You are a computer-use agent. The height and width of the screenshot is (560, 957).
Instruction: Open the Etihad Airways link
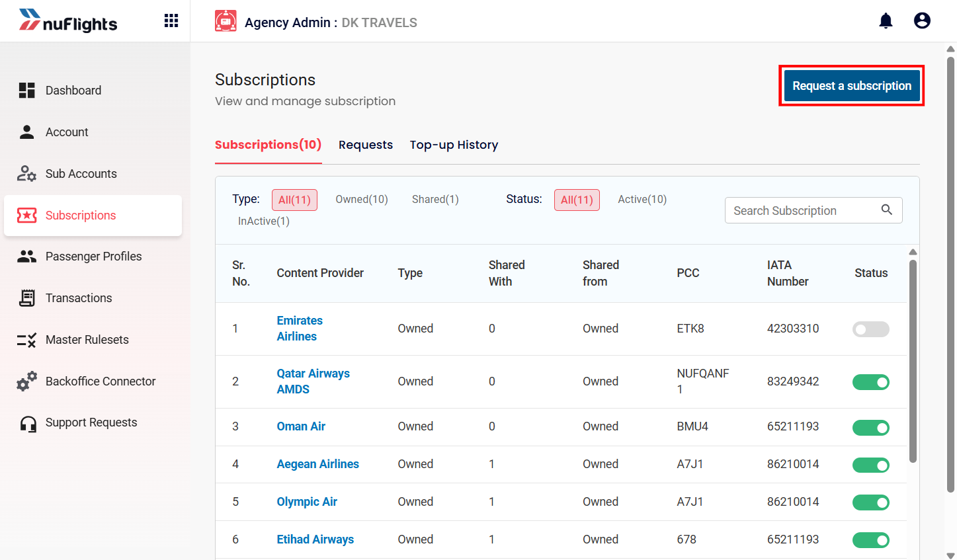pos(315,540)
